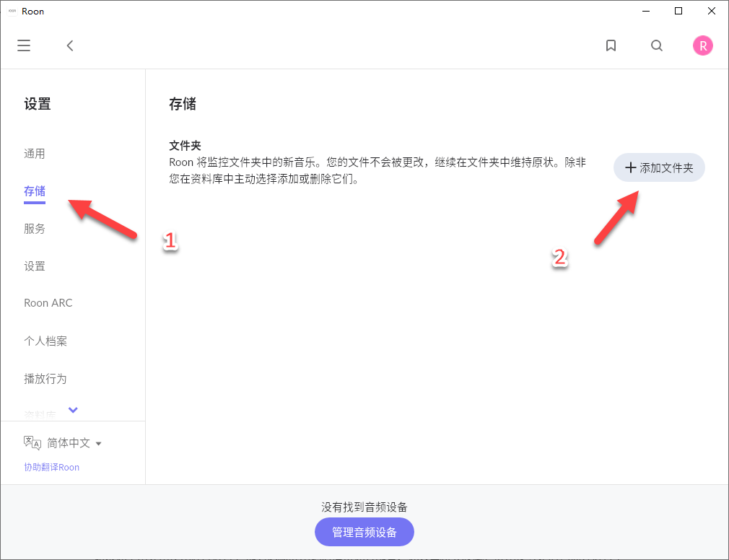The height and width of the screenshot is (560, 729).
Task: Close the Roon window
Action: click(x=712, y=11)
